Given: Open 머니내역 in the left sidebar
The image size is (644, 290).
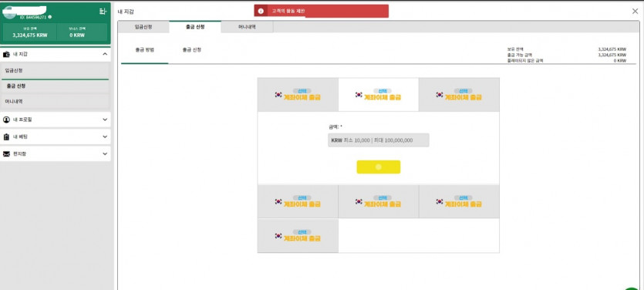Looking at the screenshot, I should [55, 101].
